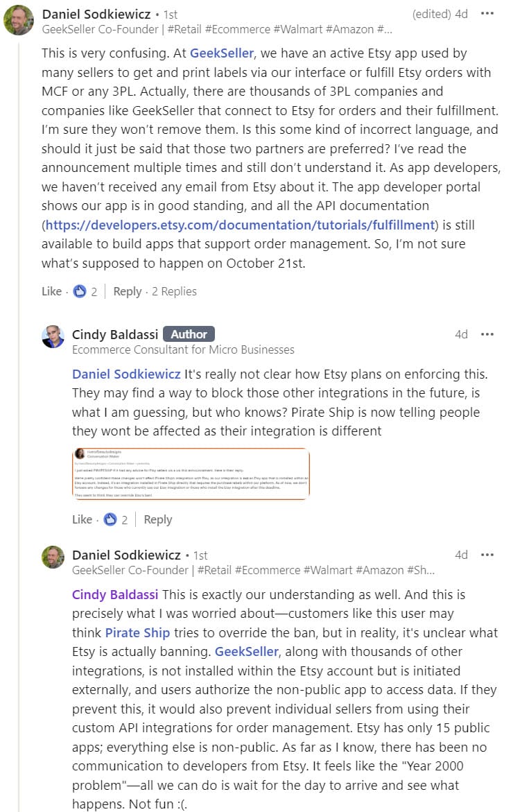Viewport: 513px width, 812px height.
Task: Open the three-dot menu on Daniel's last reply
Action: [487, 555]
